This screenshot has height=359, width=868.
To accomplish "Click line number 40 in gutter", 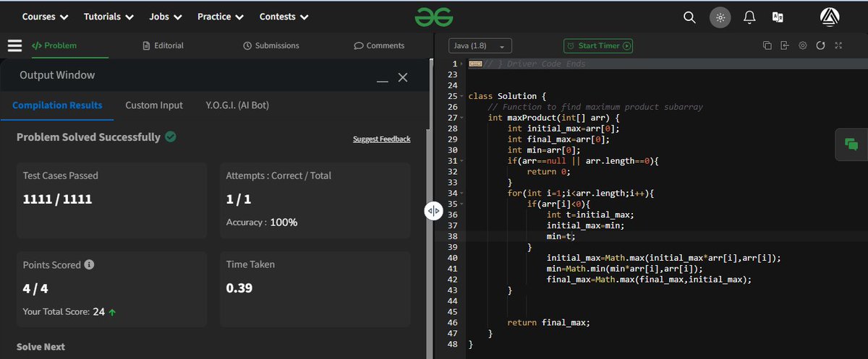I will click(452, 258).
